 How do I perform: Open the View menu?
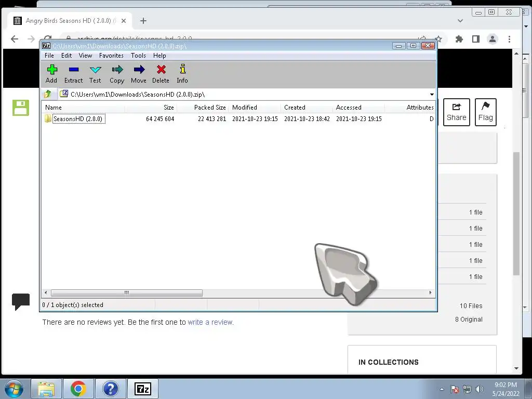coord(86,56)
